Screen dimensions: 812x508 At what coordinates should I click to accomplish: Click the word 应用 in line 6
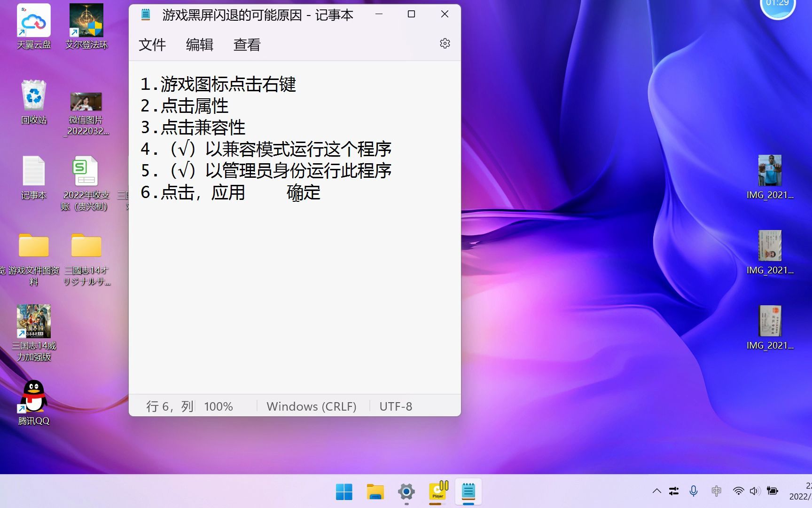click(228, 192)
